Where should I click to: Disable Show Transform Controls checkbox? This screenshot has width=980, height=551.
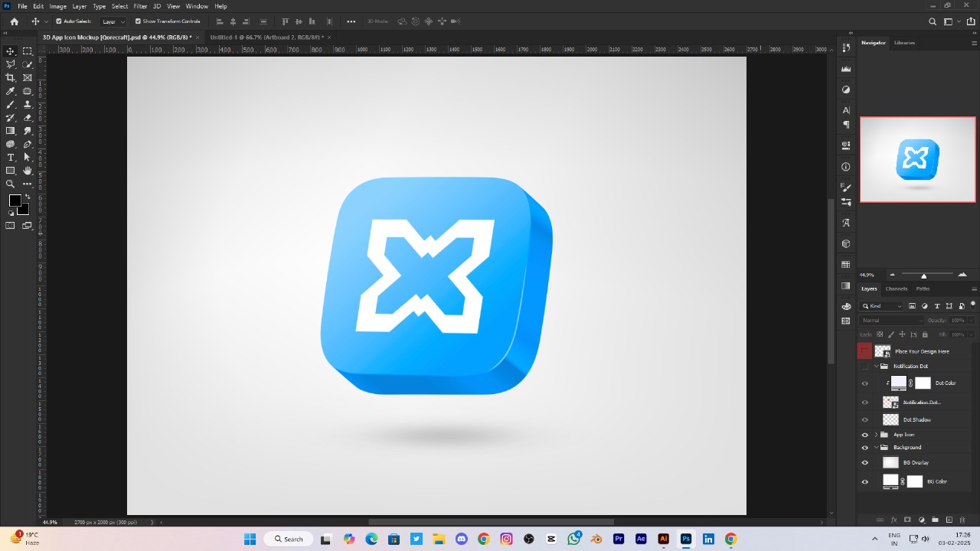tap(138, 21)
